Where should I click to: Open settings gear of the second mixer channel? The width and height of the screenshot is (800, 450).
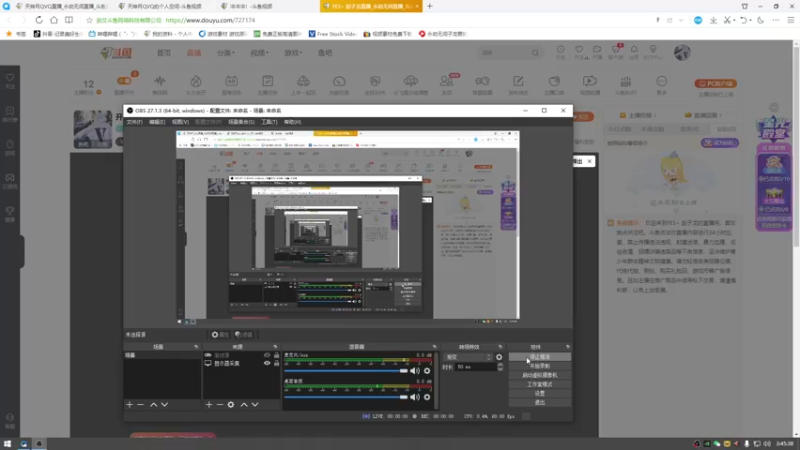[x=427, y=397]
